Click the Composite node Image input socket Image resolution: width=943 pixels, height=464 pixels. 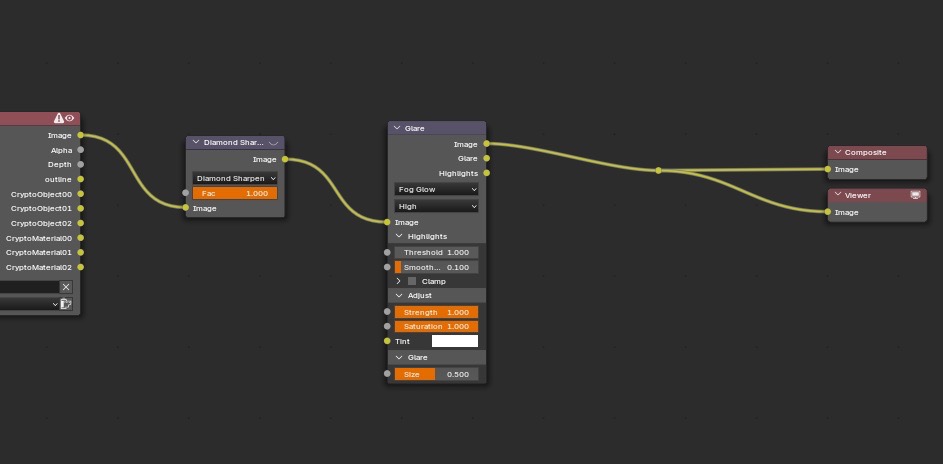(x=828, y=169)
